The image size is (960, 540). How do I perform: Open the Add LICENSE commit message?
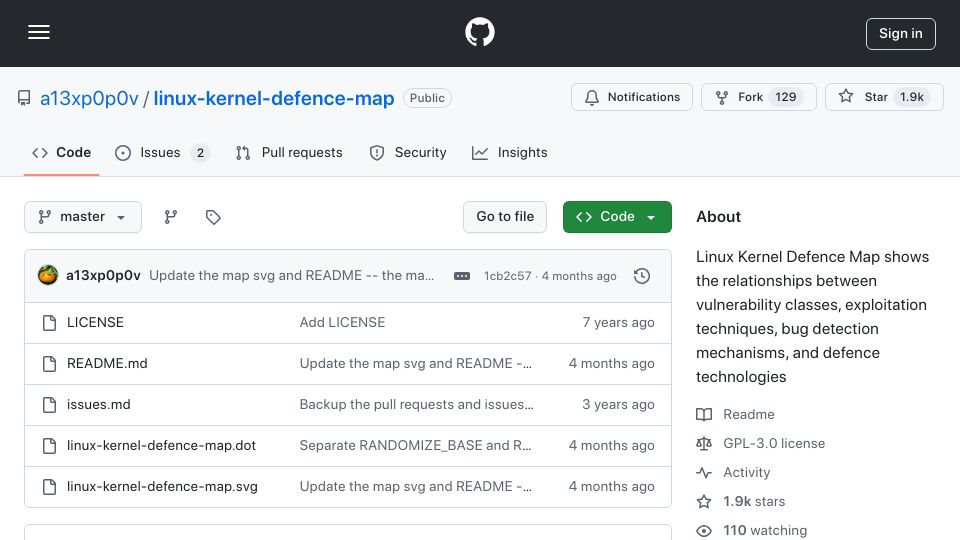point(342,323)
